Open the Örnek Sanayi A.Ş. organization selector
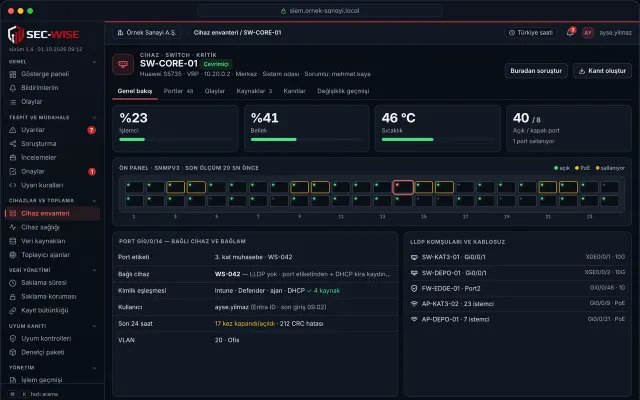Viewport: 640px width, 400px height. pyautogui.click(x=146, y=33)
